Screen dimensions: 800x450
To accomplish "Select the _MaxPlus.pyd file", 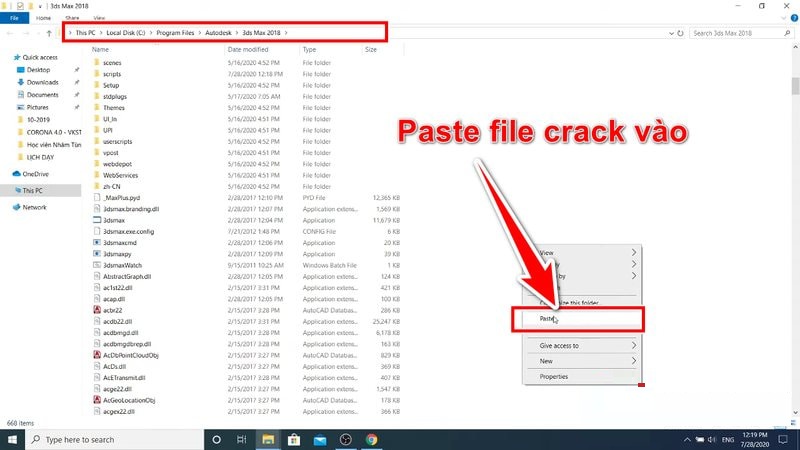I will (121, 197).
